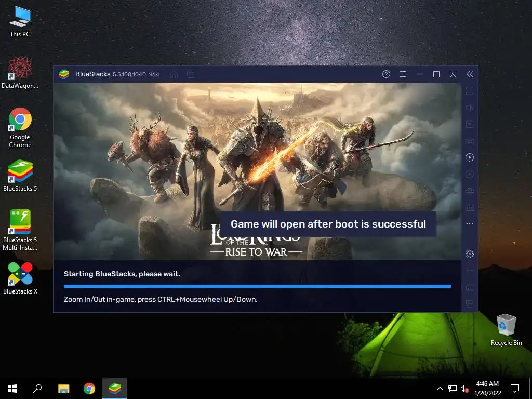Toggle fullscreen icon in BlueStacks sidebar

(x=470, y=91)
